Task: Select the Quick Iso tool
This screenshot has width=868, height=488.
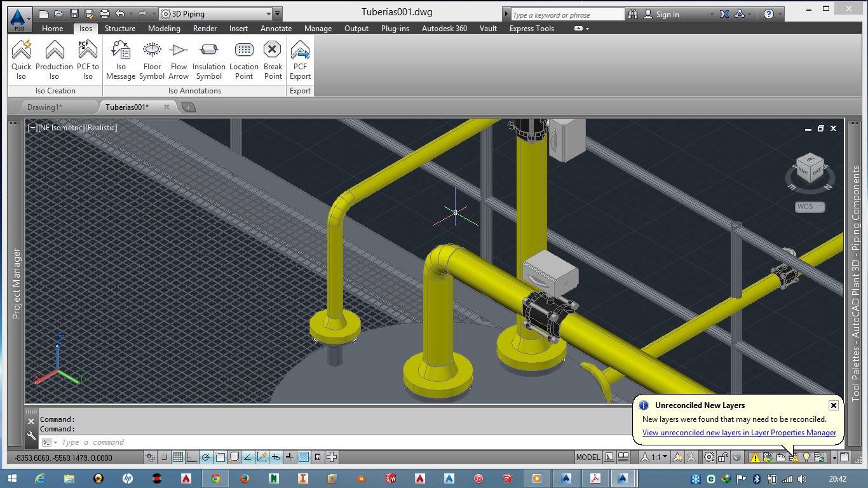Action: [x=21, y=60]
